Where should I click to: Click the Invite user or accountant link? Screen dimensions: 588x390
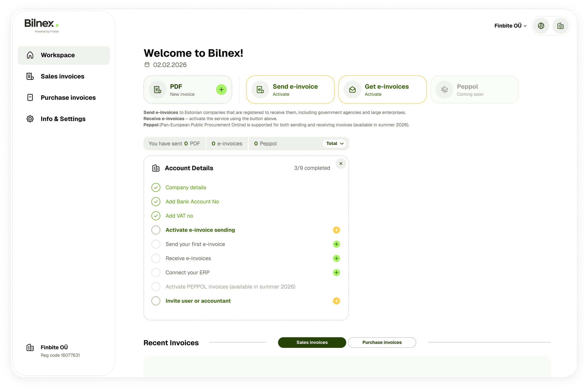click(198, 301)
